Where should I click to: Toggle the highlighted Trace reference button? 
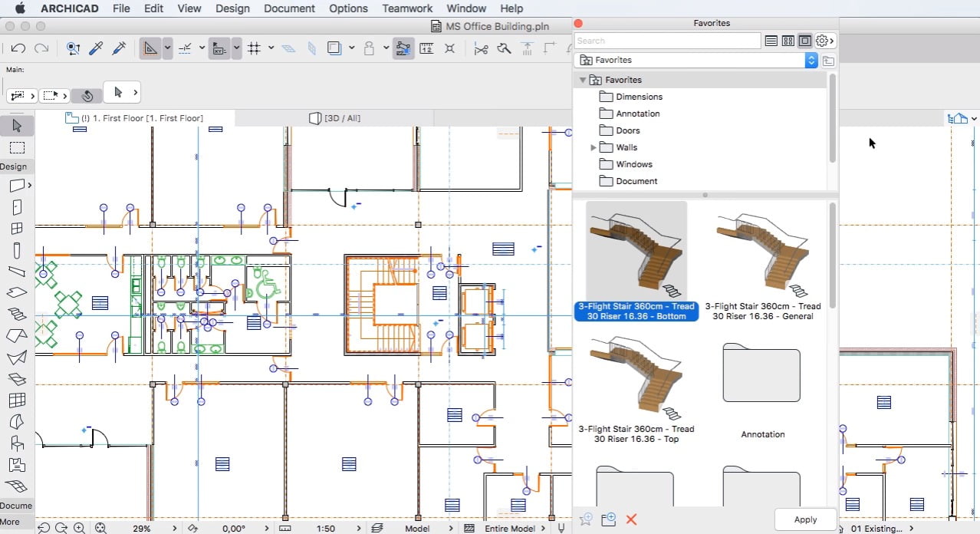tap(404, 48)
